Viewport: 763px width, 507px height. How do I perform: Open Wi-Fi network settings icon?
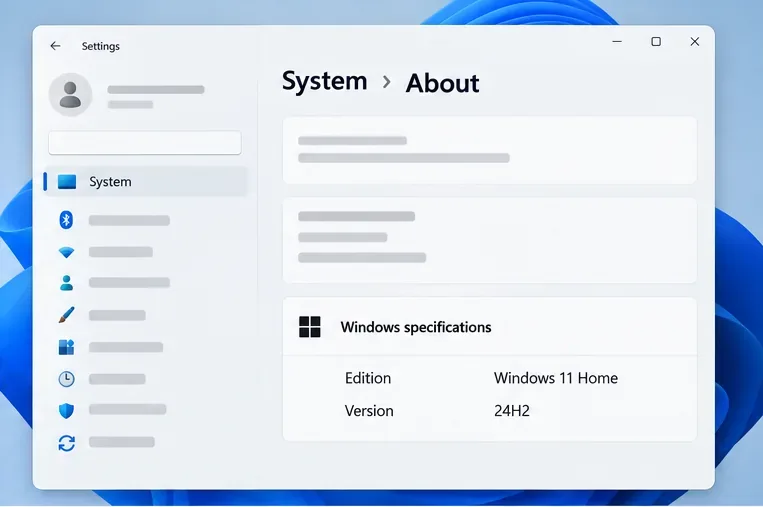pyautogui.click(x=66, y=252)
